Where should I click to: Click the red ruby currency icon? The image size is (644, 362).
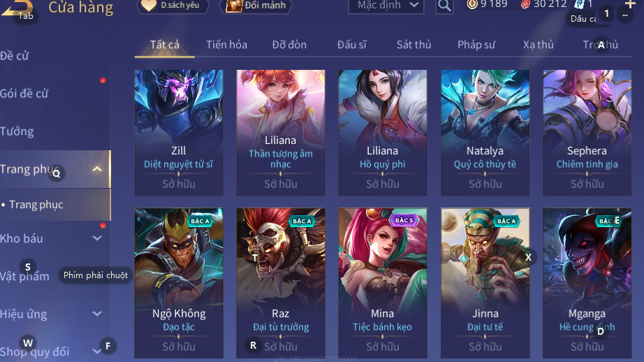[525, 4]
